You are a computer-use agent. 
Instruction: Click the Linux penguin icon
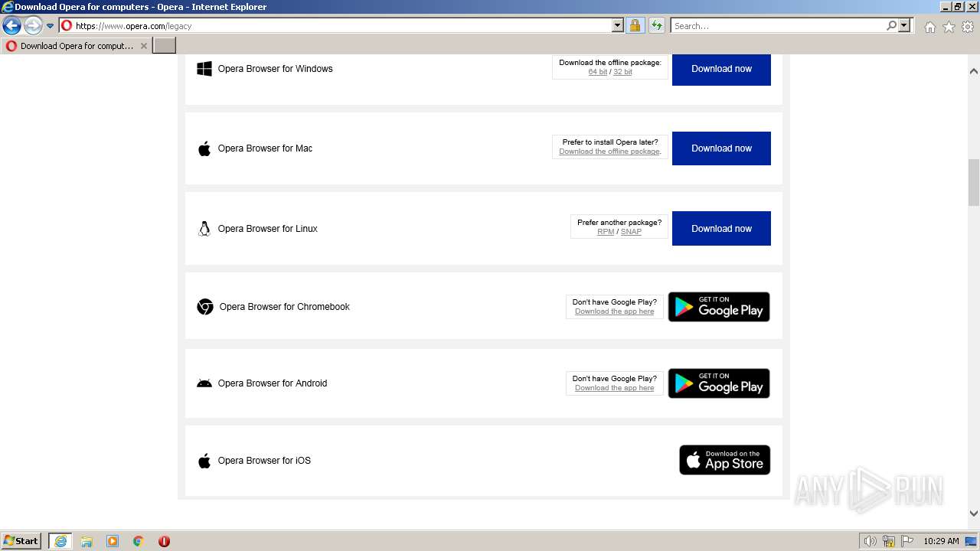[204, 229]
